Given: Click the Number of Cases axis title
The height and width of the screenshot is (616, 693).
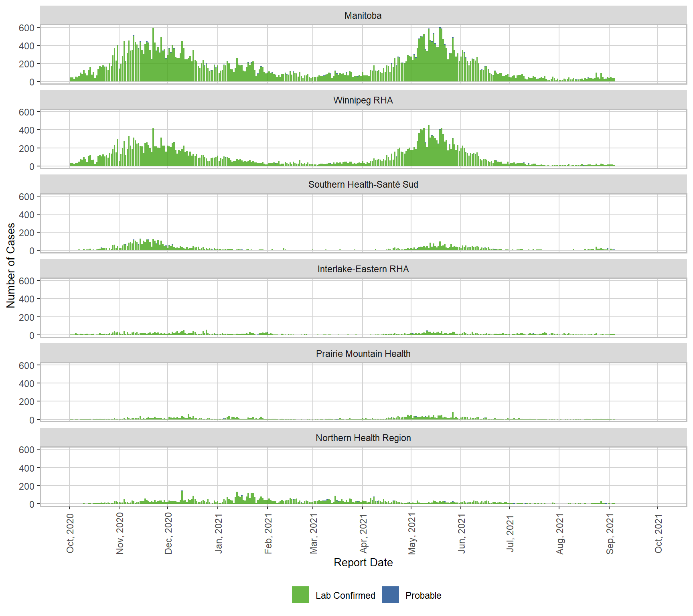Looking at the screenshot, I should (11, 265).
